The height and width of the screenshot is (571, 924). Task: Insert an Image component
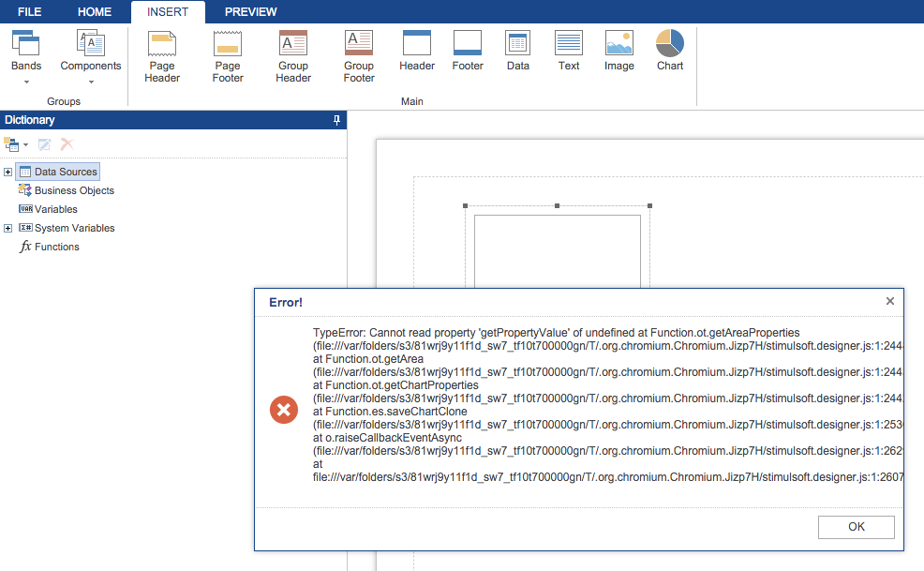point(618,52)
